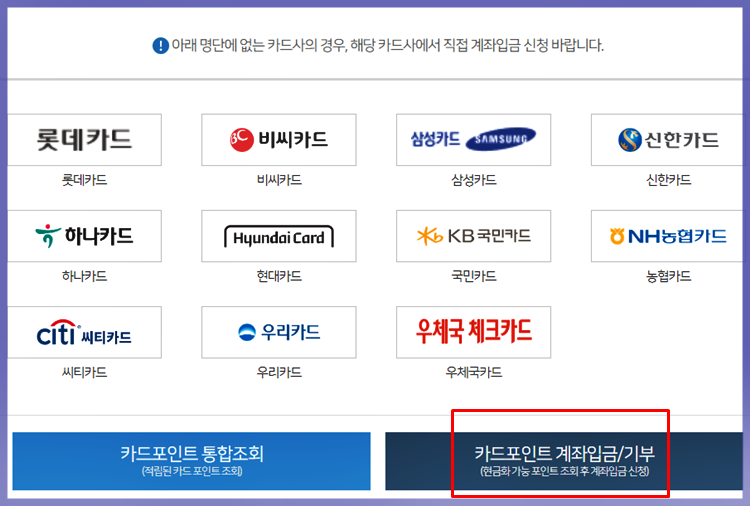Screen dimensions: 750x506
Task: Select the 우체국 체크카드 logo tile
Action: click(x=474, y=332)
